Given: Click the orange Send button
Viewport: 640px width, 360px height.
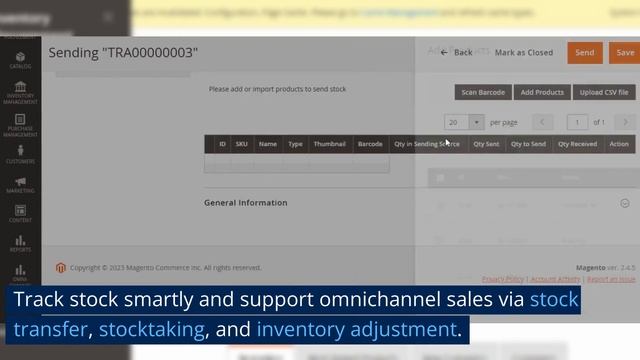Looking at the screenshot, I should [x=584, y=52].
